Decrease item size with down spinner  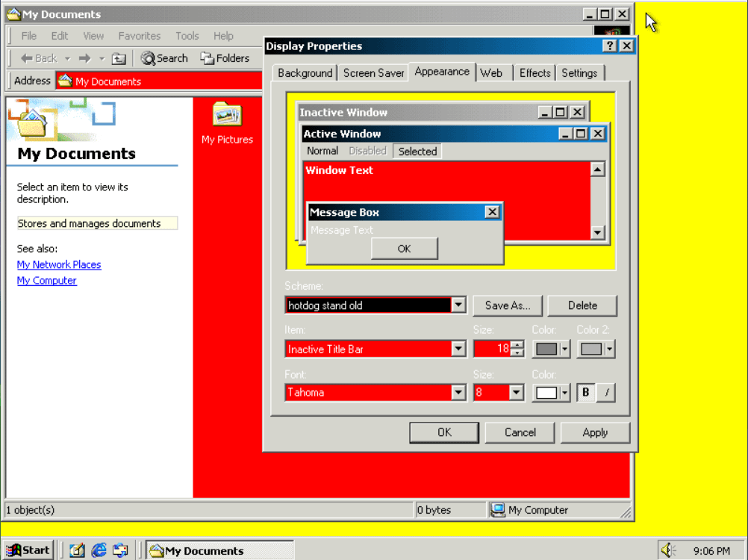pyautogui.click(x=517, y=353)
